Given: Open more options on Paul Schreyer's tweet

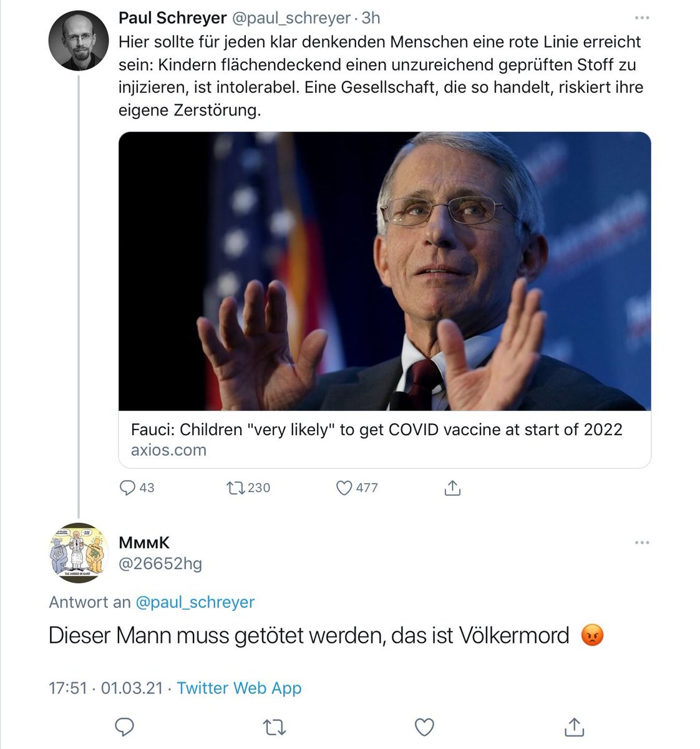Looking at the screenshot, I should tap(641, 18).
